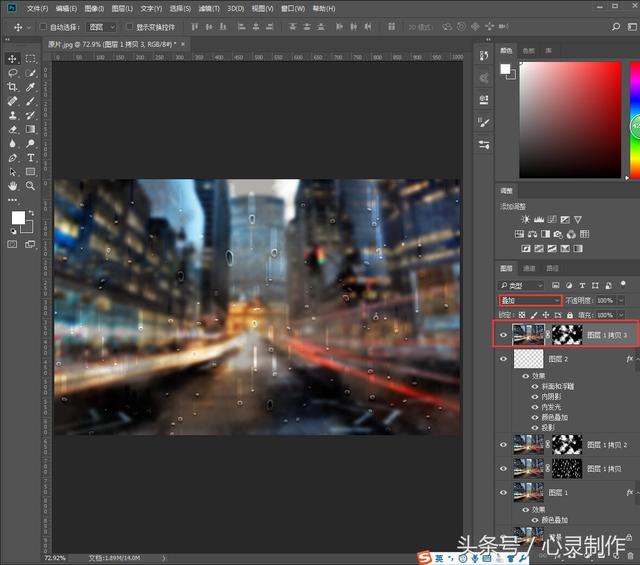Select the 图层 1 拷贝 2 layer mask thumbnail
The height and width of the screenshot is (565, 640).
point(567,444)
